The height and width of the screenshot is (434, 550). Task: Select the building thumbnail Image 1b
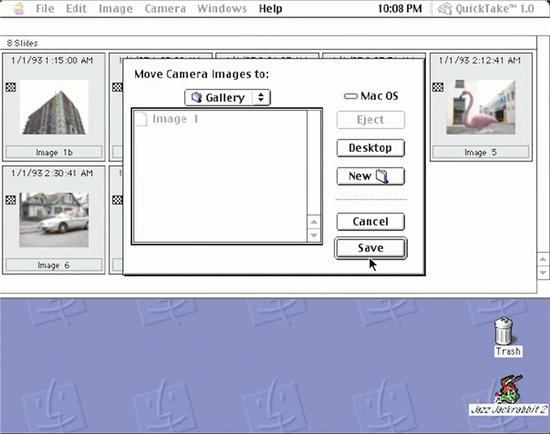(54, 107)
